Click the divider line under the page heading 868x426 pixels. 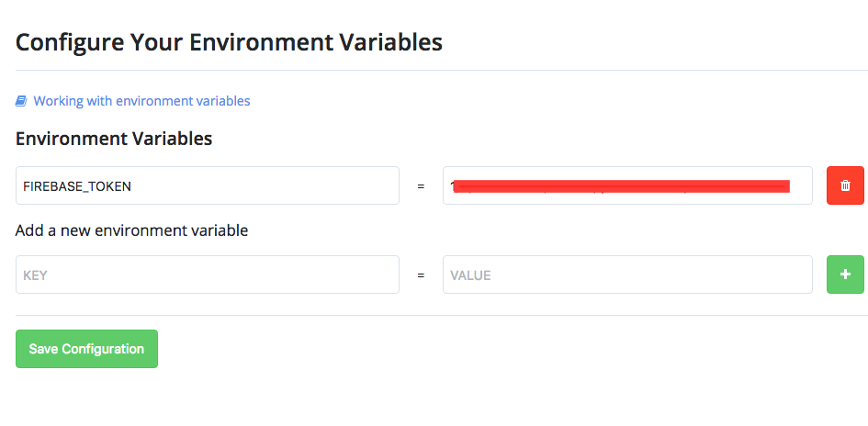pos(441,70)
